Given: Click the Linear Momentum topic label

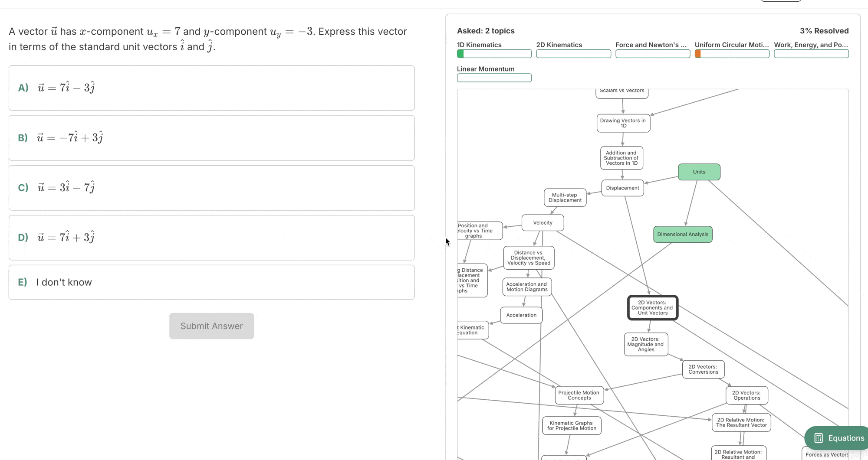Looking at the screenshot, I should pos(486,69).
